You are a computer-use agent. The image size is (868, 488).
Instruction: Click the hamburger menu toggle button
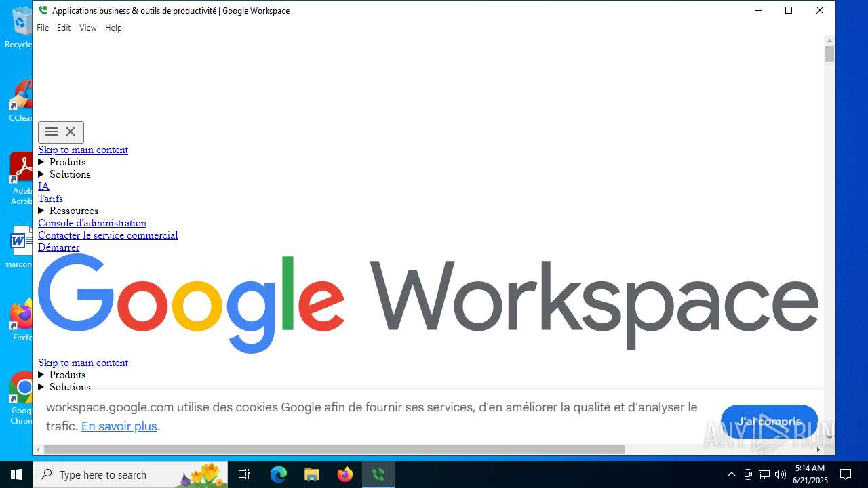(61, 132)
